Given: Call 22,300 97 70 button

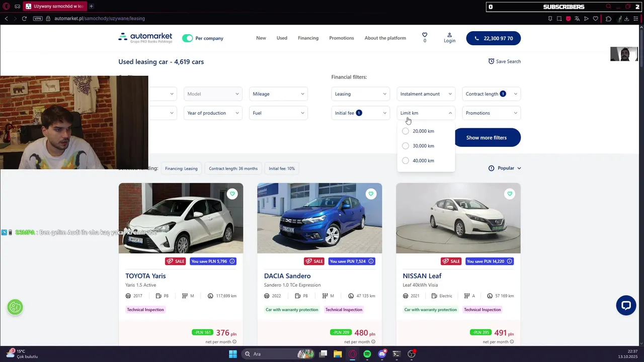Looking at the screenshot, I should tap(494, 38).
